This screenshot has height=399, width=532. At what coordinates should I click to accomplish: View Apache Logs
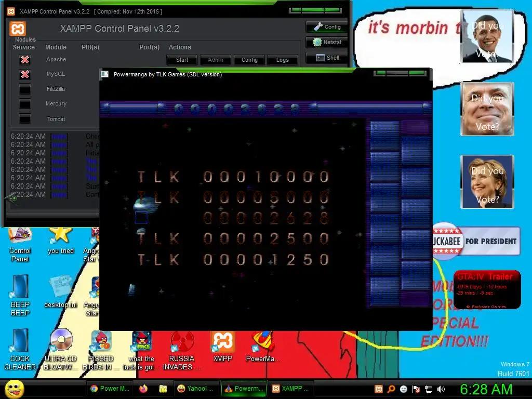(x=282, y=60)
